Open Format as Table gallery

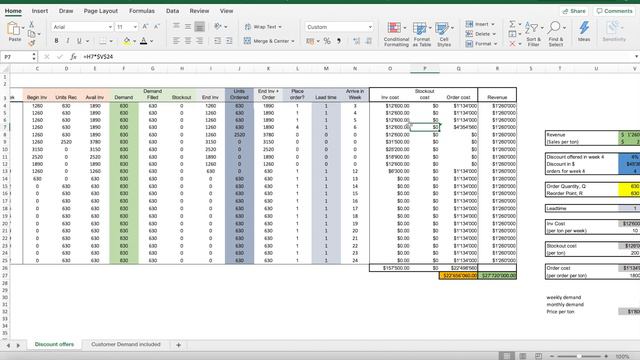[x=422, y=34]
